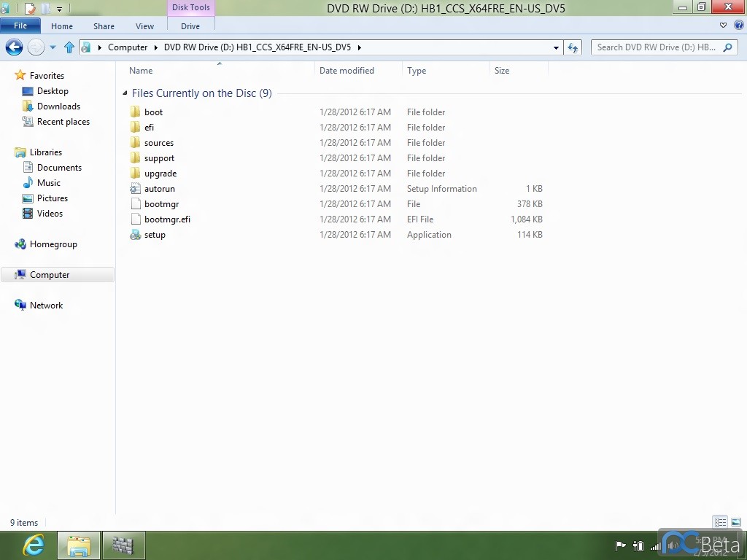747x560 pixels.
Task: Launch Internet Explorer from the taskbar
Action: 33,545
